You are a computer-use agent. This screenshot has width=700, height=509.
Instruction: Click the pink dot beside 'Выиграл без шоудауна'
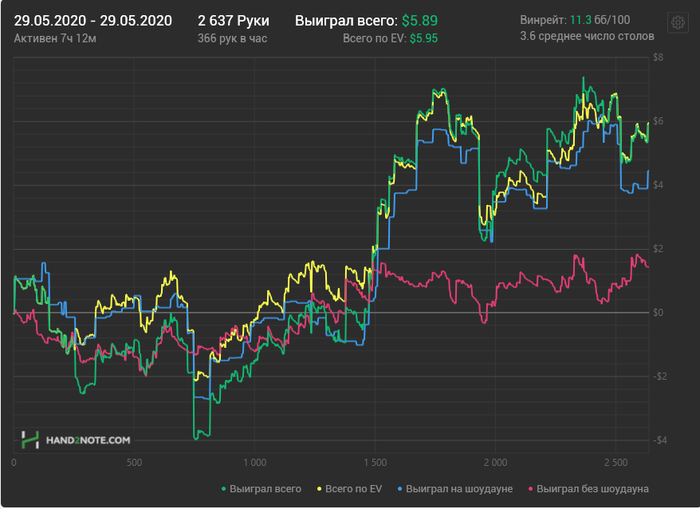point(530,489)
